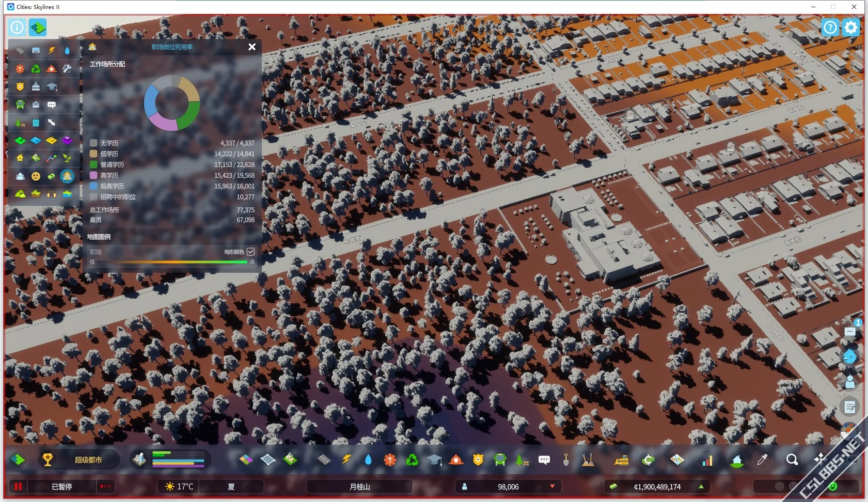Click the money balance ¢1,900,489,174
This screenshot has height=502, width=868.
click(657, 487)
